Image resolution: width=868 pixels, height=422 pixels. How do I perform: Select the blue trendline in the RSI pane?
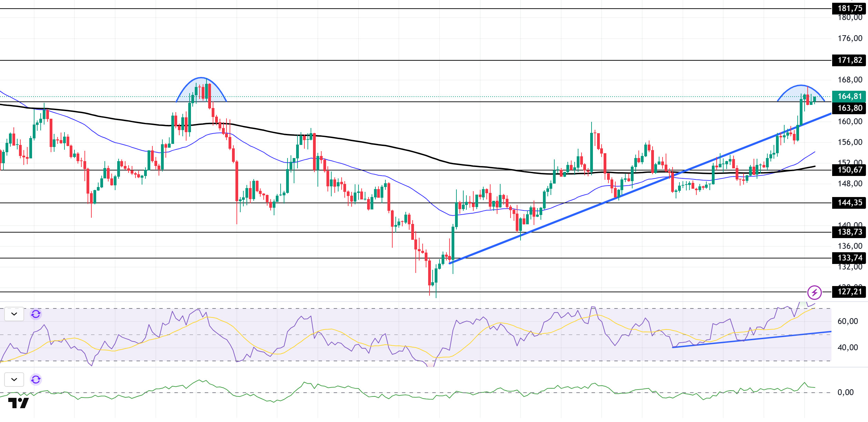click(x=751, y=340)
